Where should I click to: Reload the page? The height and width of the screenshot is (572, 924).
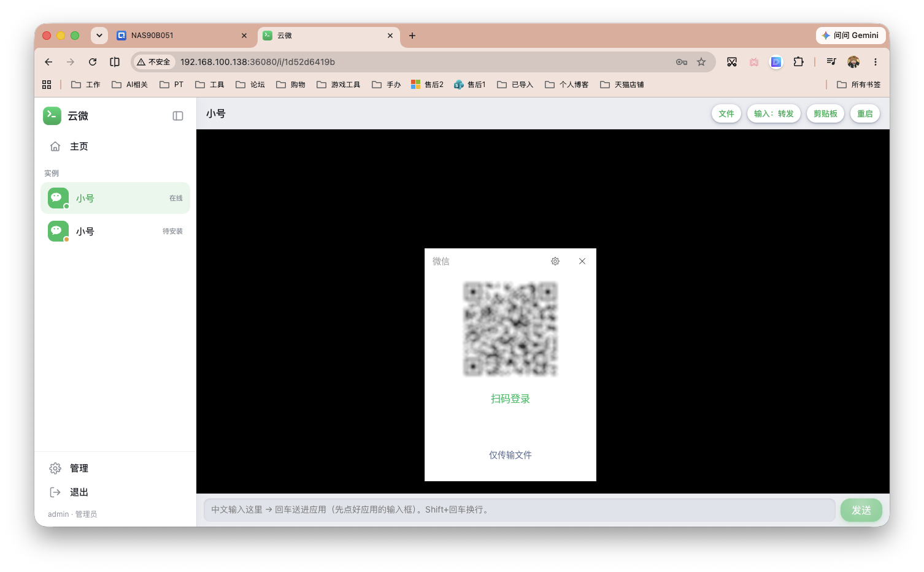click(x=93, y=62)
